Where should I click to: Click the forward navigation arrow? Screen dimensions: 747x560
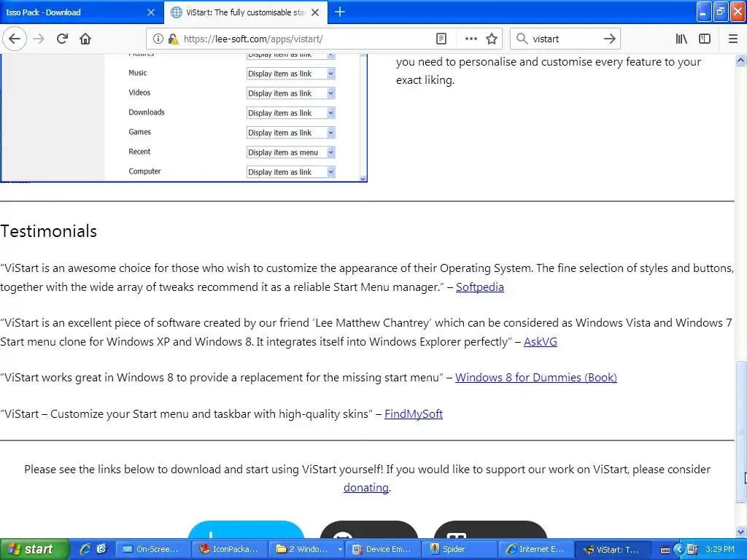(39, 39)
